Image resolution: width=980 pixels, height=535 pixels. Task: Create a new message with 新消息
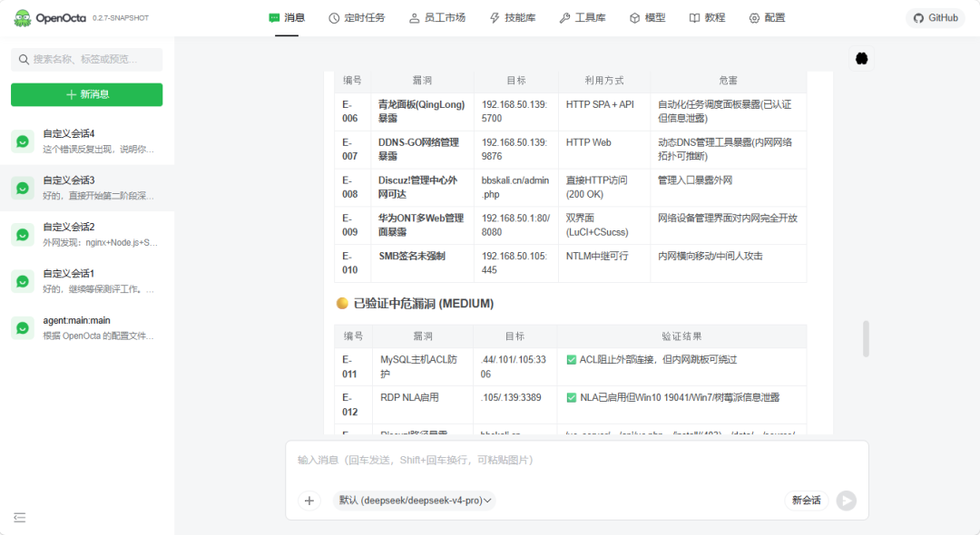pos(87,94)
